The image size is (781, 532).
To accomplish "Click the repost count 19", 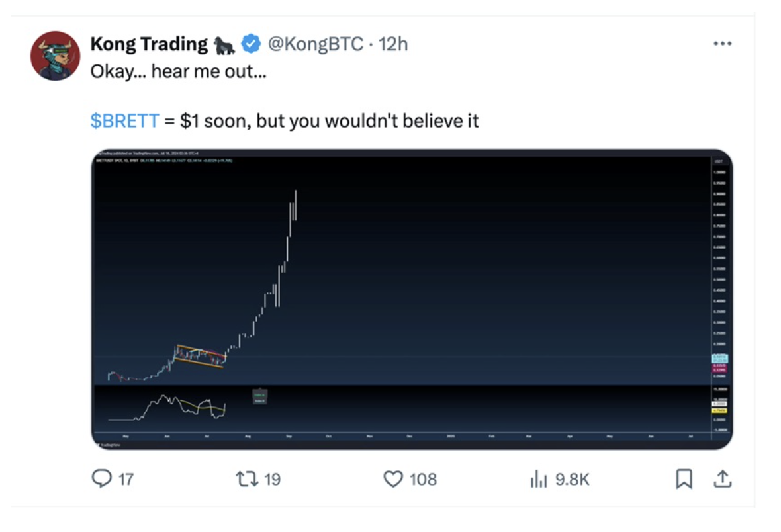I will [273, 479].
